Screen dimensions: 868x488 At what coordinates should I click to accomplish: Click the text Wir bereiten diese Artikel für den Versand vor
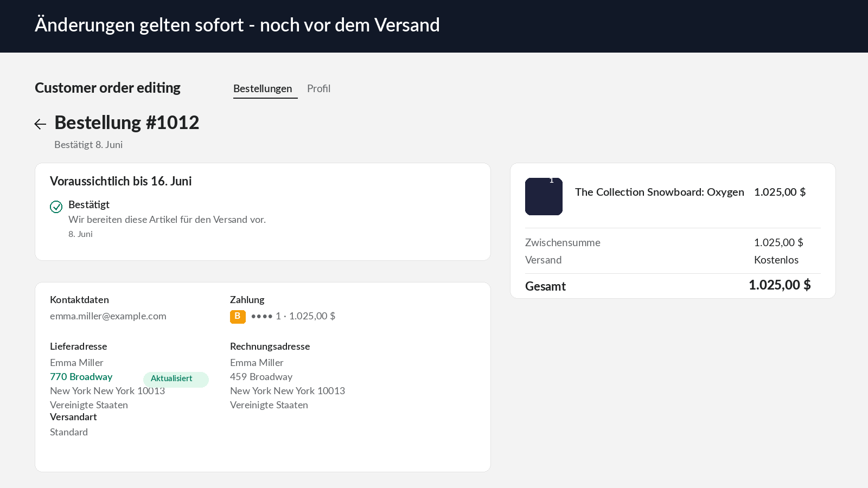[167, 220]
